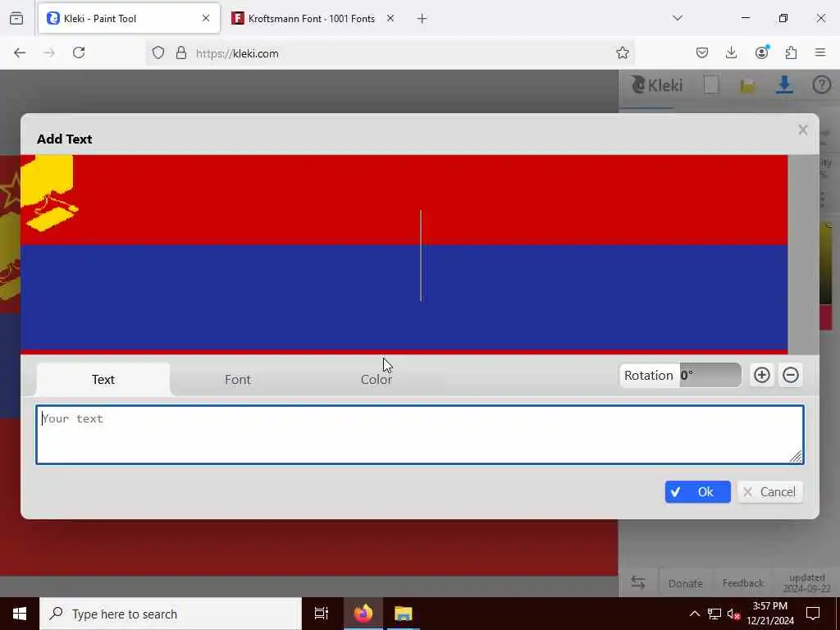Image resolution: width=840 pixels, height=630 pixels.
Task: Click the taskbar search box
Action: coord(171,614)
